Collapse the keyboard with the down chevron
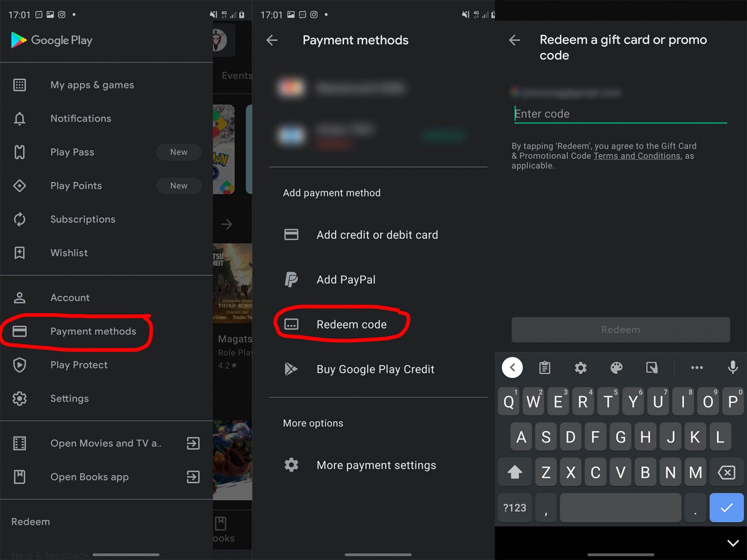 733,543
